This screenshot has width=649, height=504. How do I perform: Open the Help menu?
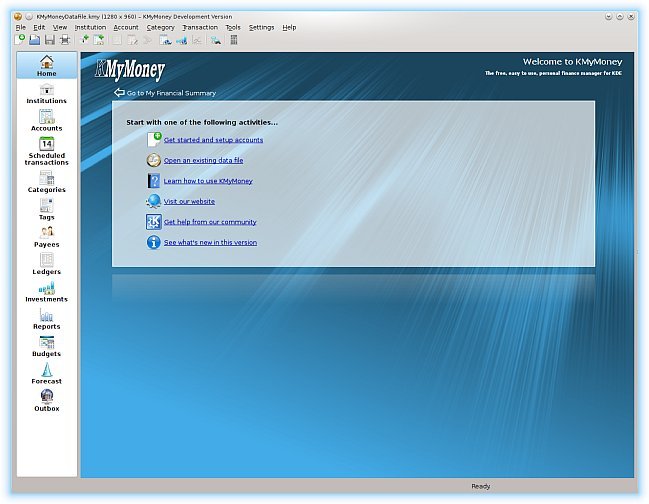click(x=289, y=27)
